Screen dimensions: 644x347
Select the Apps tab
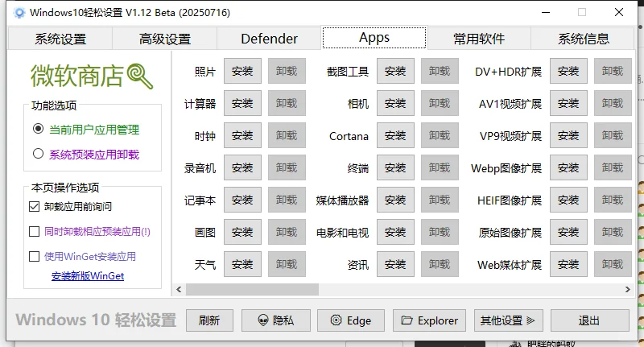[x=374, y=38]
